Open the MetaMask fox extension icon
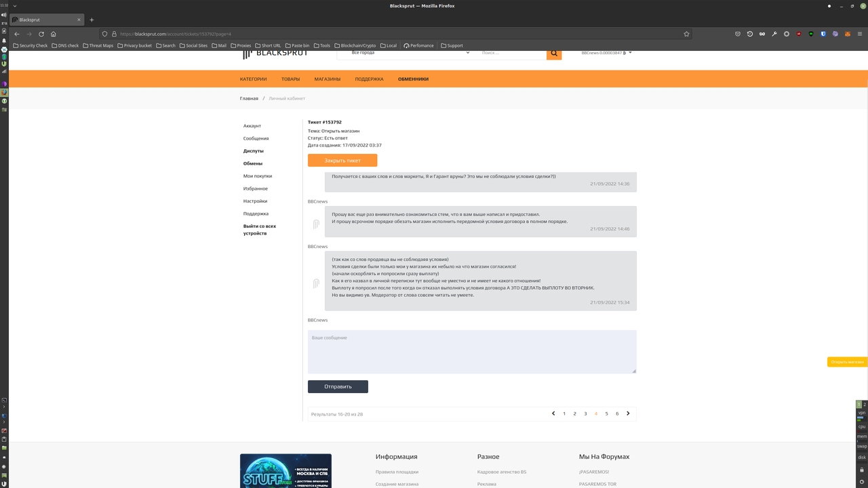Viewport: 868px width, 488px height. point(848,34)
